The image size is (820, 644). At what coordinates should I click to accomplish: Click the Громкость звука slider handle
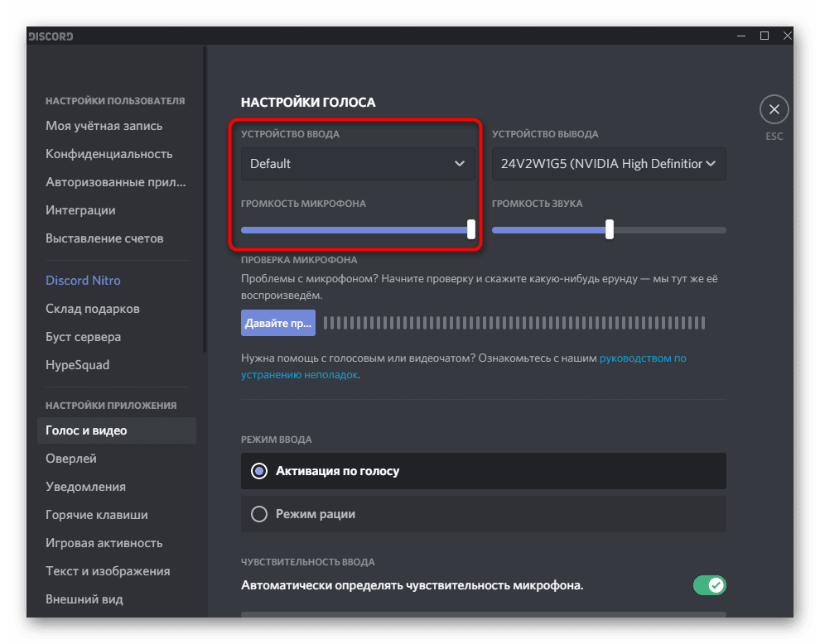coord(610,229)
